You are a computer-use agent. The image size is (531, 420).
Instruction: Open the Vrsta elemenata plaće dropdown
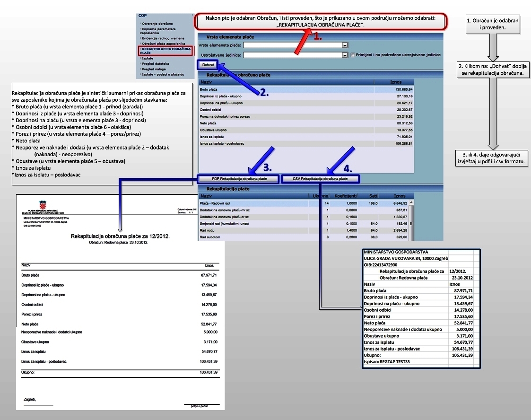[345, 45]
